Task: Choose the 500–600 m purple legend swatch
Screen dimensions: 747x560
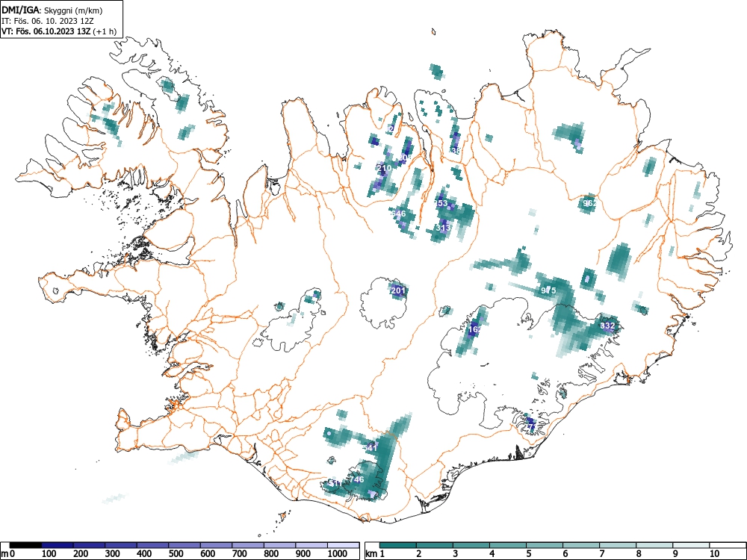Action: click(x=185, y=545)
